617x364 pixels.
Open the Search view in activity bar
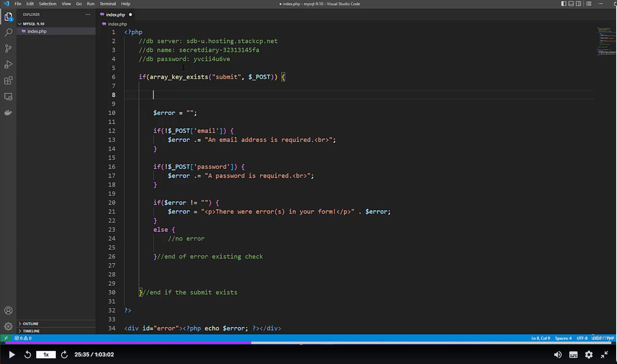point(8,33)
